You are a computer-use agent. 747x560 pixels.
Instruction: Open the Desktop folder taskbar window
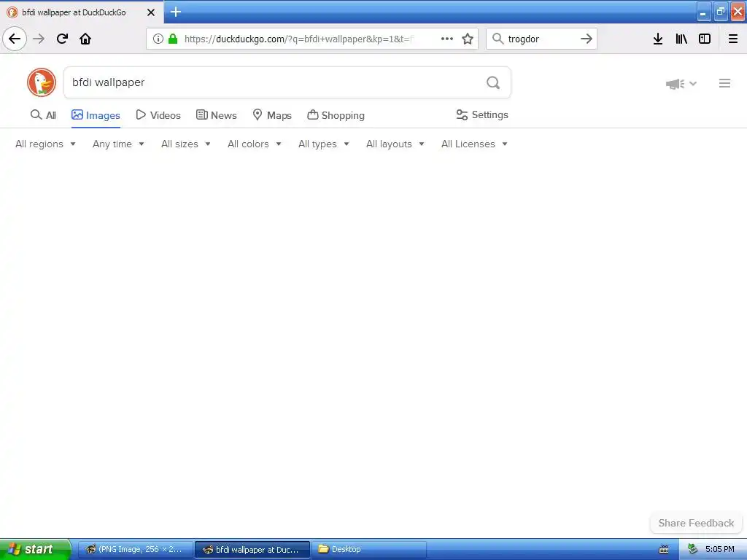[368, 549]
